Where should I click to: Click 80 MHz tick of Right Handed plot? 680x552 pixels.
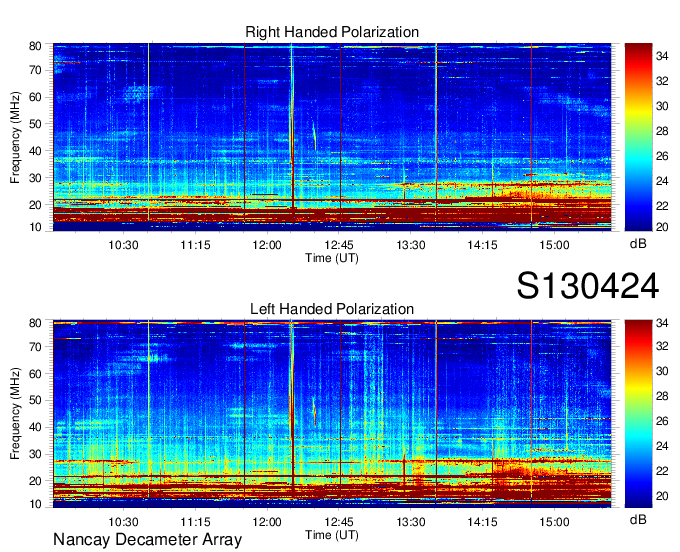point(35,46)
